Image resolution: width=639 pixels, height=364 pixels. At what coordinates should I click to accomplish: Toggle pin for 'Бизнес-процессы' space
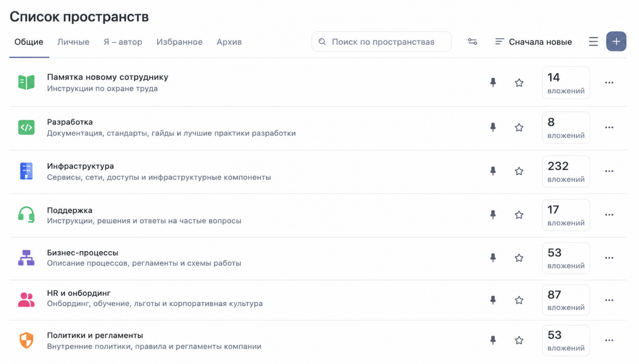(x=493, y=258)
